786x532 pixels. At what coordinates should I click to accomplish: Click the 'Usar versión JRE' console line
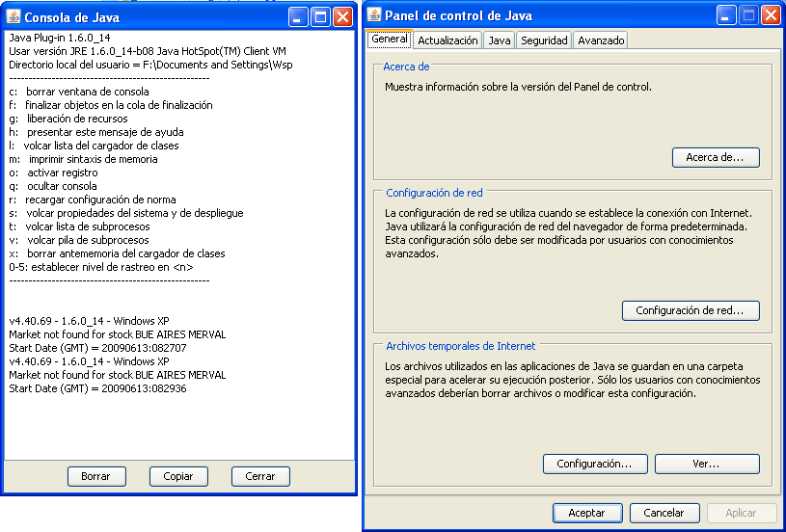148,51
